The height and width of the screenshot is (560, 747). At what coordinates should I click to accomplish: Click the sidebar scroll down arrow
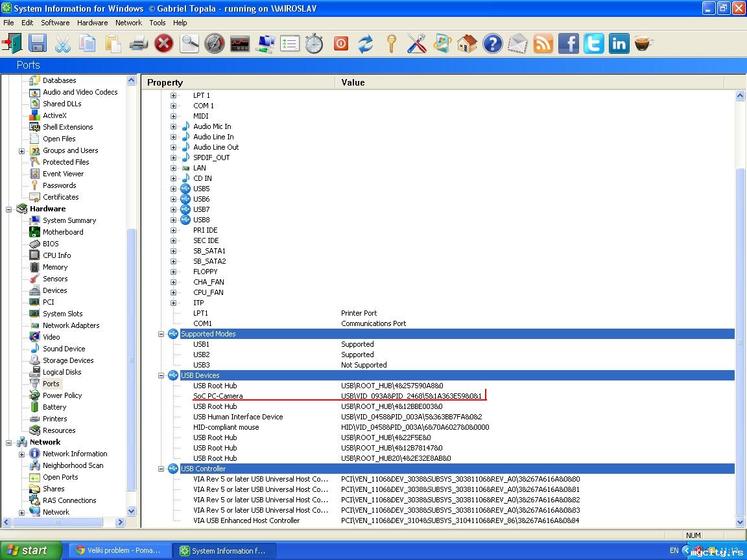click(132, 511)
